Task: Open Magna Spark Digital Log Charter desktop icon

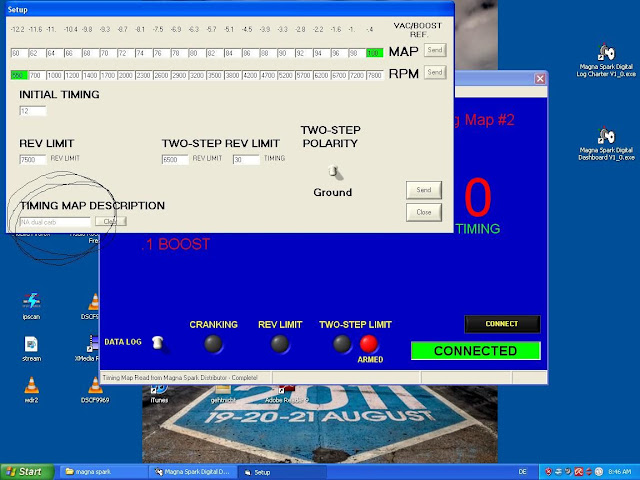Action: (606, 60)
